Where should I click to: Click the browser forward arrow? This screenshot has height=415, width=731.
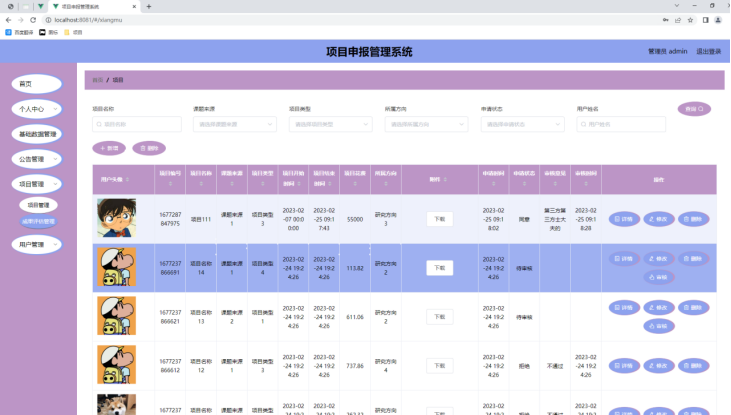[21, 20]
